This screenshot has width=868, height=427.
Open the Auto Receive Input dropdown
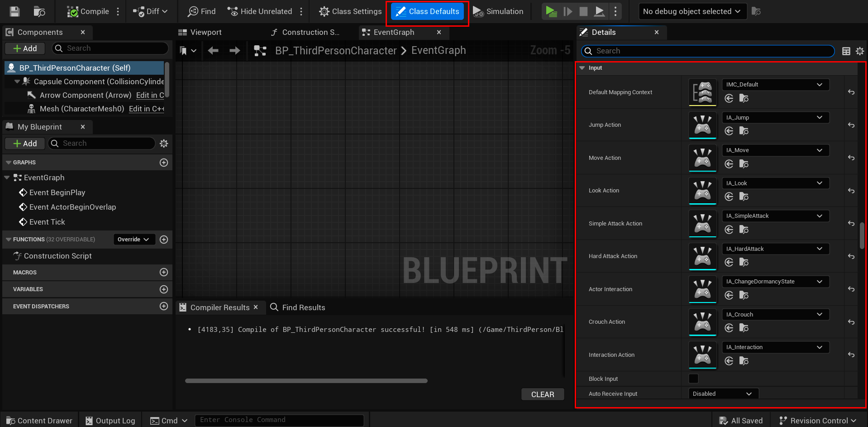723,394
